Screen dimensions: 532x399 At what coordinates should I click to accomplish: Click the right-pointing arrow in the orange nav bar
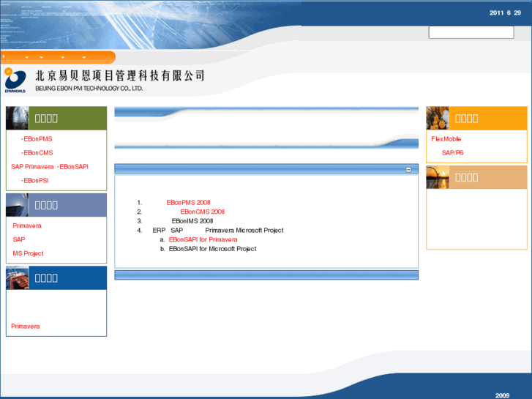[x=4, y=56]
